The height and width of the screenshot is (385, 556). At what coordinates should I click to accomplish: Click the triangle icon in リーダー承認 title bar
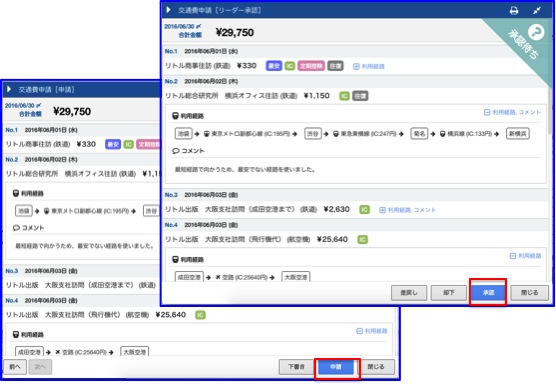(x=168, y=10)
